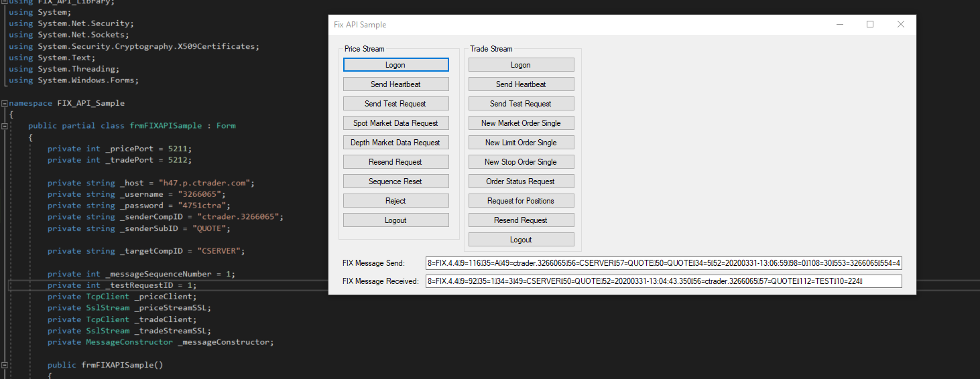Click the SslStream _tradeStreamSSL declaration
Image resolution: width=980 pixels, height=379 pixels.
(x=129, y=331)
